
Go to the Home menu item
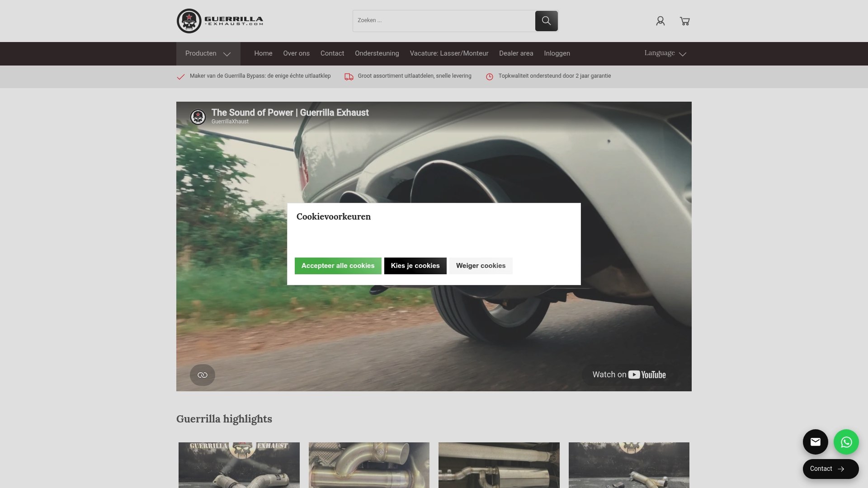[263, 53]
